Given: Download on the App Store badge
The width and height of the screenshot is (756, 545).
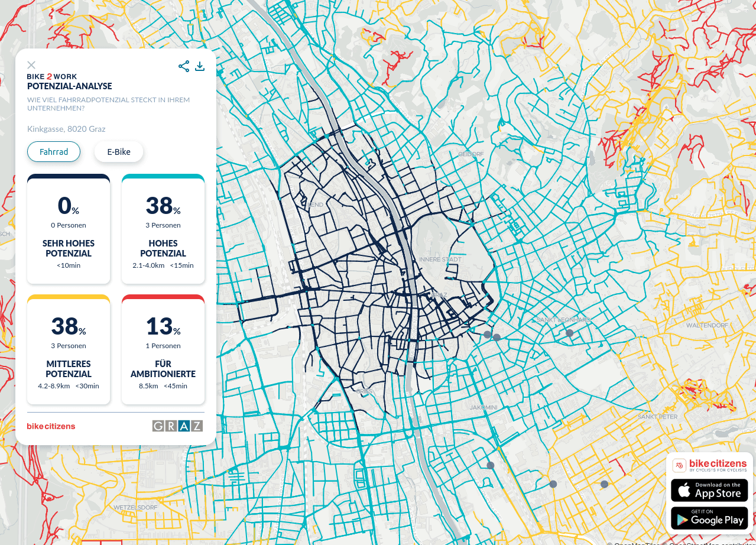Looking at the screenshot, I should pyautogui.click(x=709, y=491).
